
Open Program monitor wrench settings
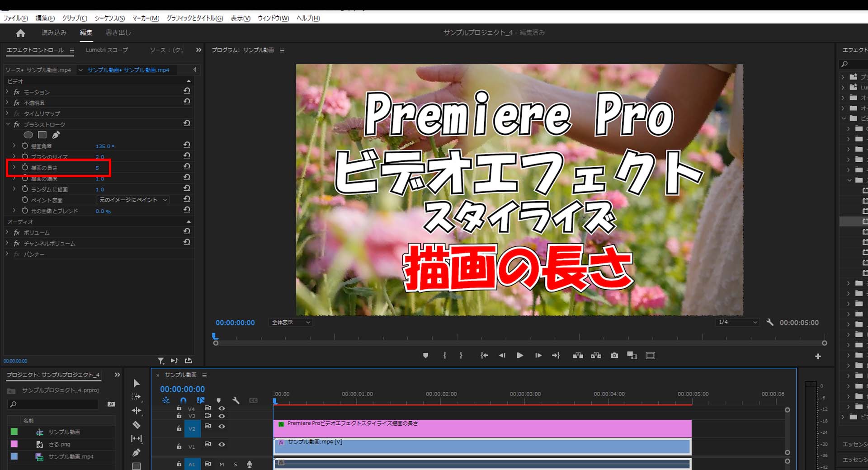pos(770,322)
